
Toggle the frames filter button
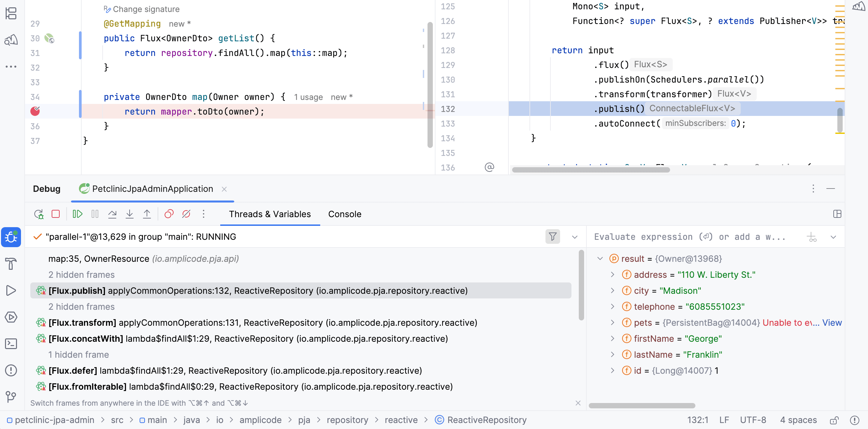click(552, 237)
